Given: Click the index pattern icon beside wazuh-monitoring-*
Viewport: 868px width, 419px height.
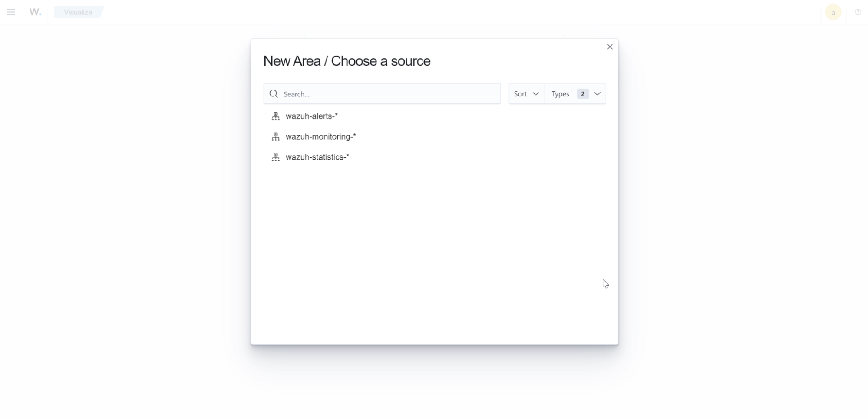Looking at the screenshot, I should tap(276, 136).
